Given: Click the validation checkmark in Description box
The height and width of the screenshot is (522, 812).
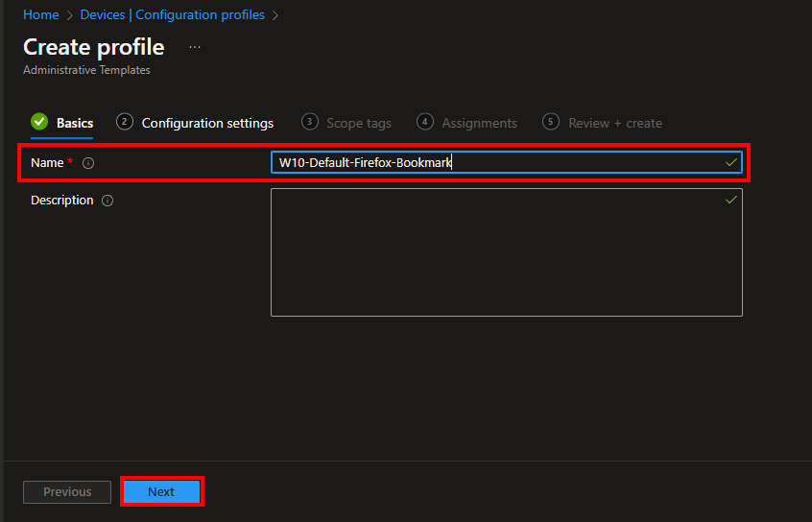Looking at the screenshot, I should click(731, 200).
